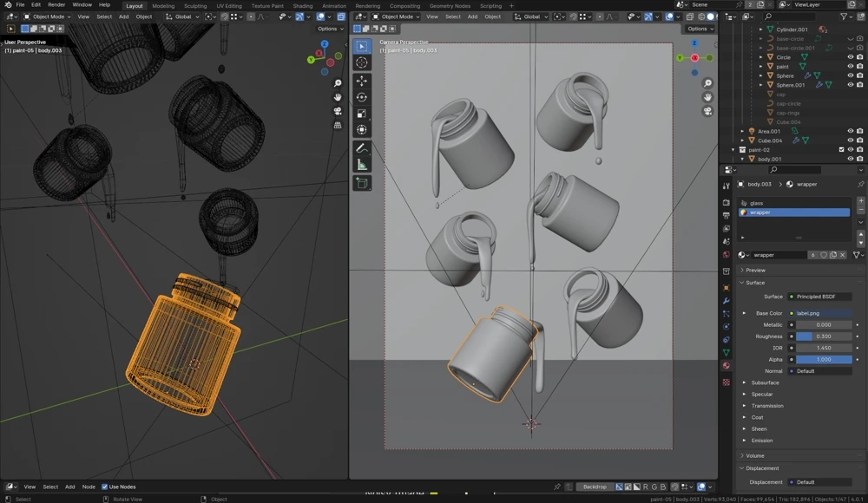Toggle camera view in the left viewport
The width and height of the screenshot is (868, 503).
tap(337, 111)
